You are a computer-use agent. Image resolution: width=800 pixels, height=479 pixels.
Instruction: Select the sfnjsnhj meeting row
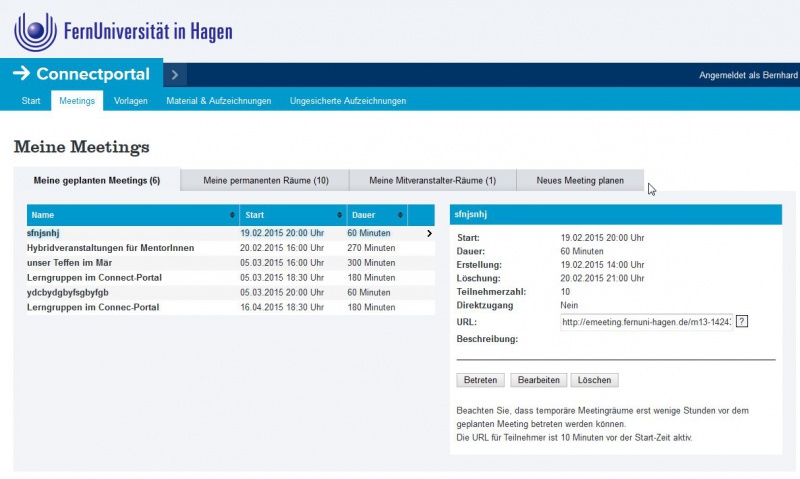click(x=231, y=233)
